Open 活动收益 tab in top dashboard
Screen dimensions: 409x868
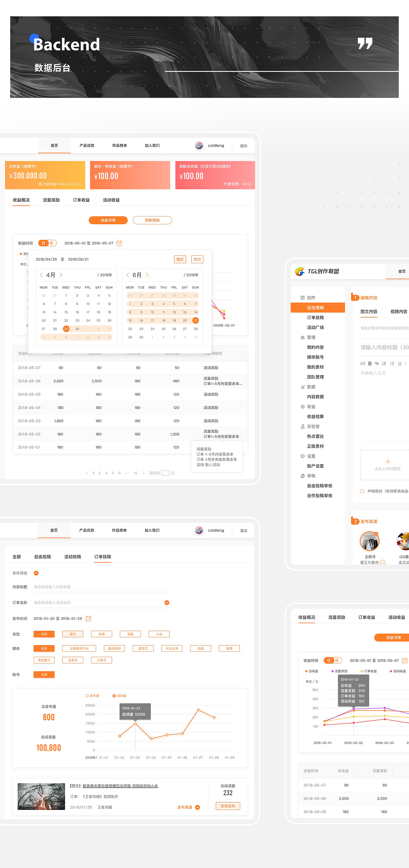pyautogui.click(x=111, y=200)
